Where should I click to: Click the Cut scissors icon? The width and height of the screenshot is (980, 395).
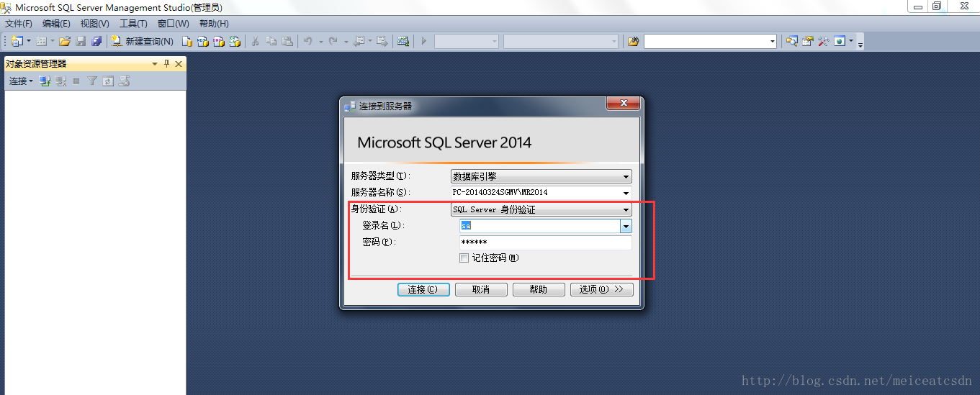(x=255, y=41)
